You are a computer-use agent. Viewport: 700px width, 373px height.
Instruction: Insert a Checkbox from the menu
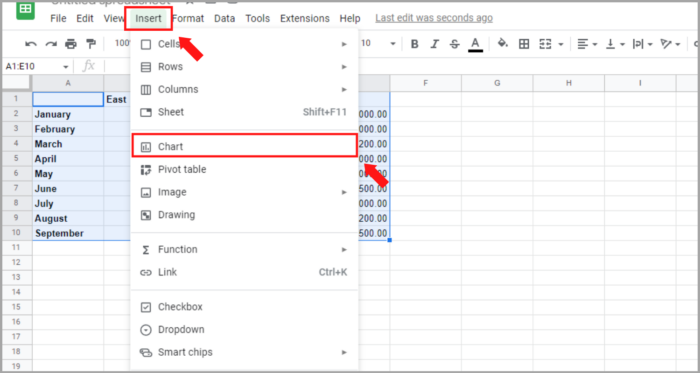(245, 307)
